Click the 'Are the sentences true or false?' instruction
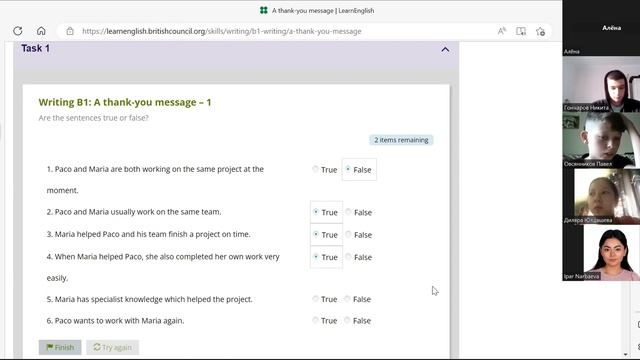 [x=93, y=118]
